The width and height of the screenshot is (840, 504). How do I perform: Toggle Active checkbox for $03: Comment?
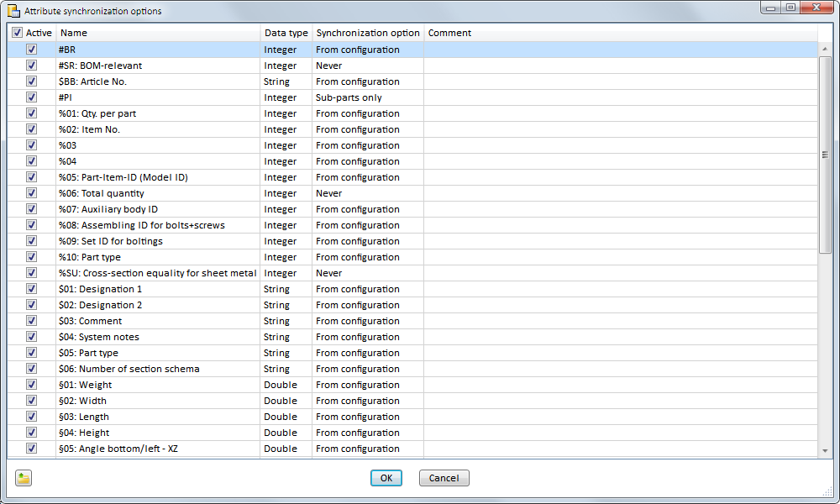coord(32,321)
